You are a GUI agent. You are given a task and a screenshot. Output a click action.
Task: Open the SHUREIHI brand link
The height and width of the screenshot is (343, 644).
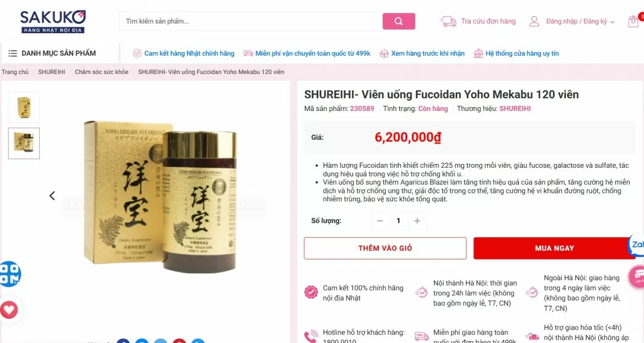tap(515, 108)
